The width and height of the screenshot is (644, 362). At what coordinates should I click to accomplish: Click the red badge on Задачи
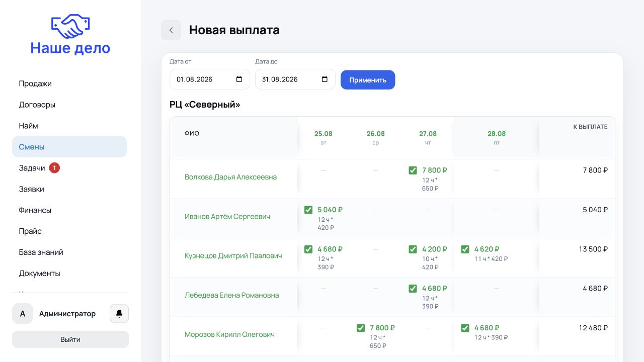[54, 168]
